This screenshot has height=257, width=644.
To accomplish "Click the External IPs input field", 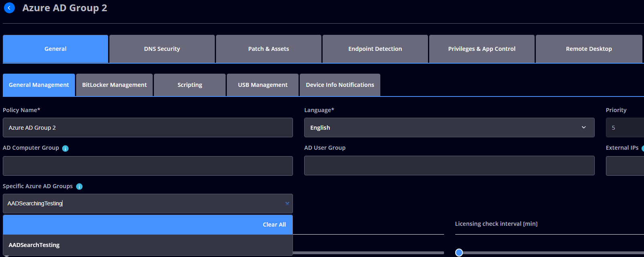I will (x=625, y=166).
